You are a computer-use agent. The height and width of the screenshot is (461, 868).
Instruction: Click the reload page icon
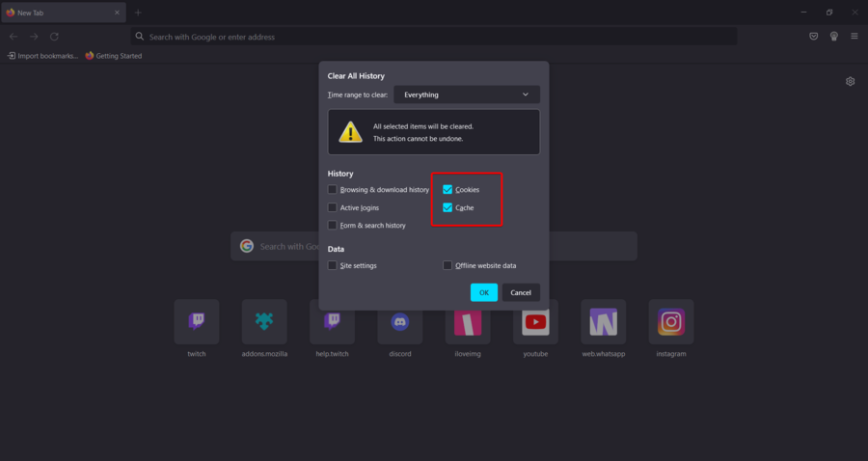coord(54,37)
